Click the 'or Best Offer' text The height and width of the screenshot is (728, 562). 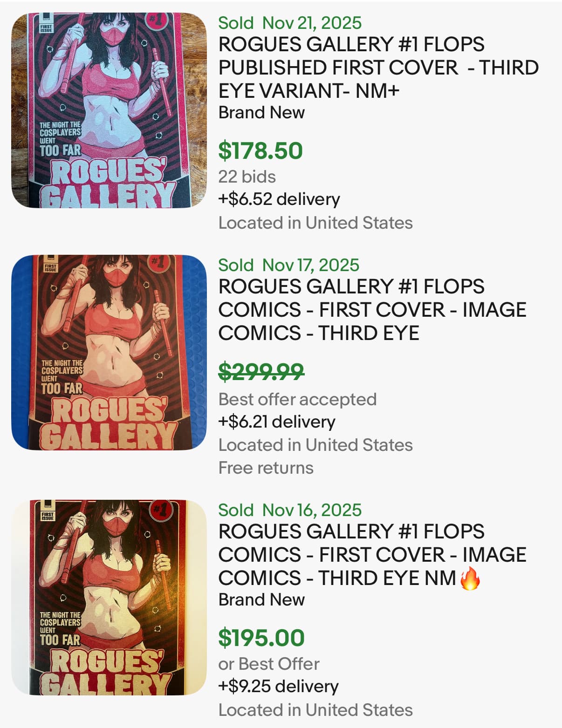click(269, 664)
